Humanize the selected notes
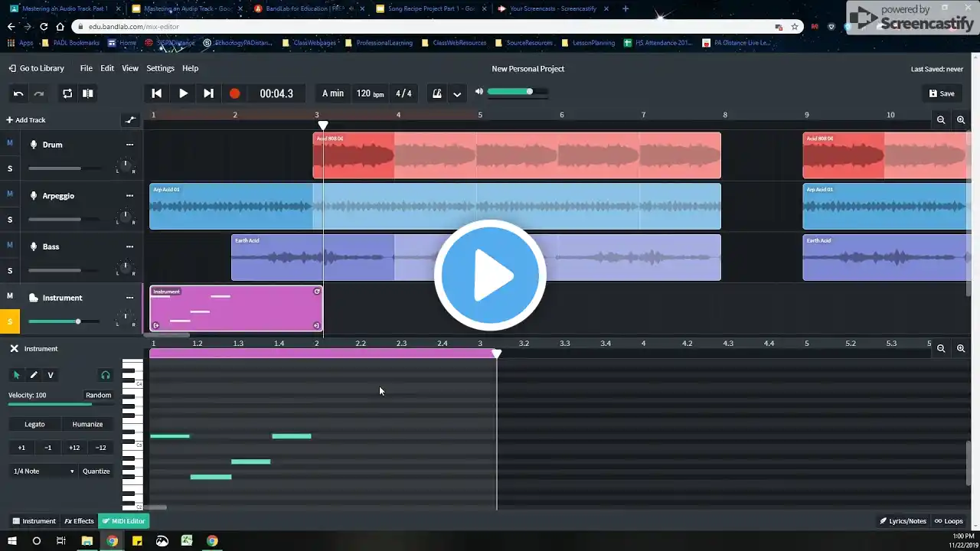The image size is (980, 551). click(x=87, y=424)
